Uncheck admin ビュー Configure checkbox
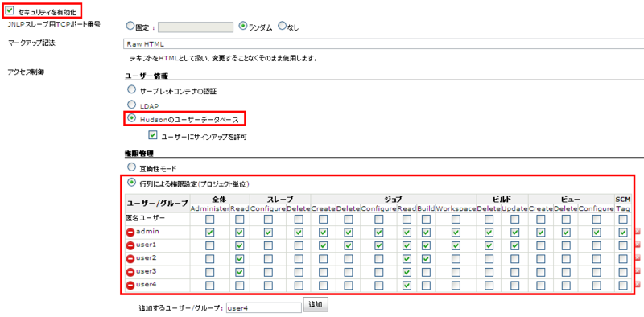 [x=597, y=233]
